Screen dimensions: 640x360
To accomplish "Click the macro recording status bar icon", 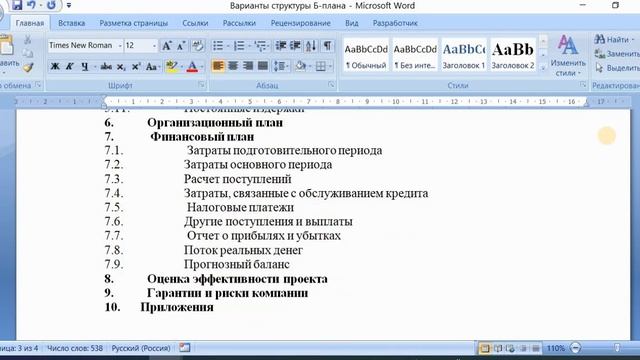I will tap(185, 348).
